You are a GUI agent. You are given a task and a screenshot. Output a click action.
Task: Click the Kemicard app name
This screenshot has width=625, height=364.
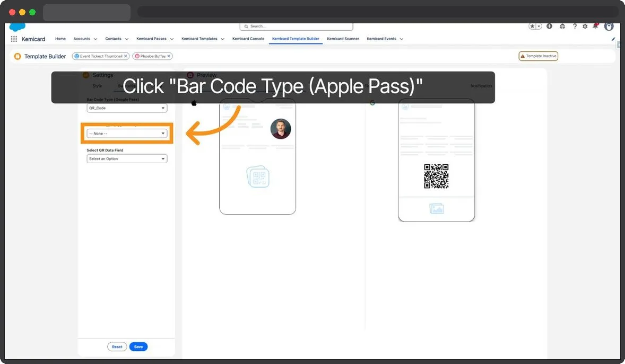(33, 39)
